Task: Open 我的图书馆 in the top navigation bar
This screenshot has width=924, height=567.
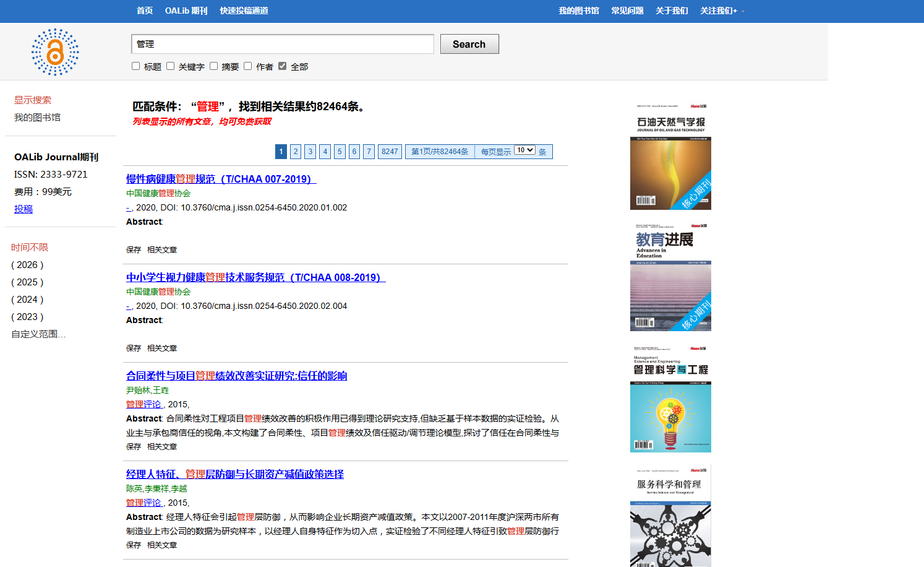Action: [578, 11]
